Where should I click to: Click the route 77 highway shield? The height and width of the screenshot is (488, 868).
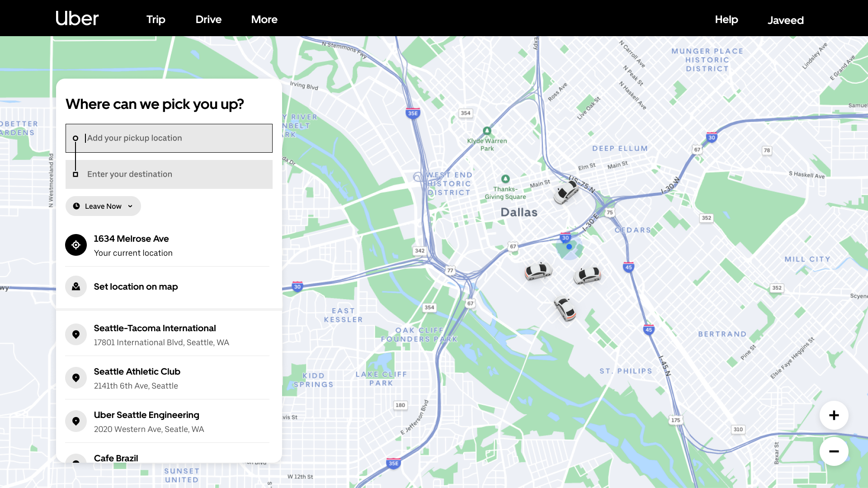click(450, 271)
